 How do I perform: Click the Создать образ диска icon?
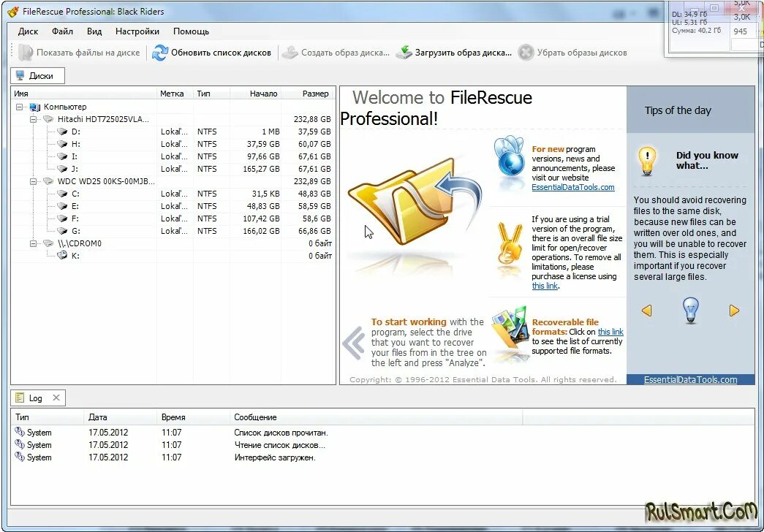point(290,53)
